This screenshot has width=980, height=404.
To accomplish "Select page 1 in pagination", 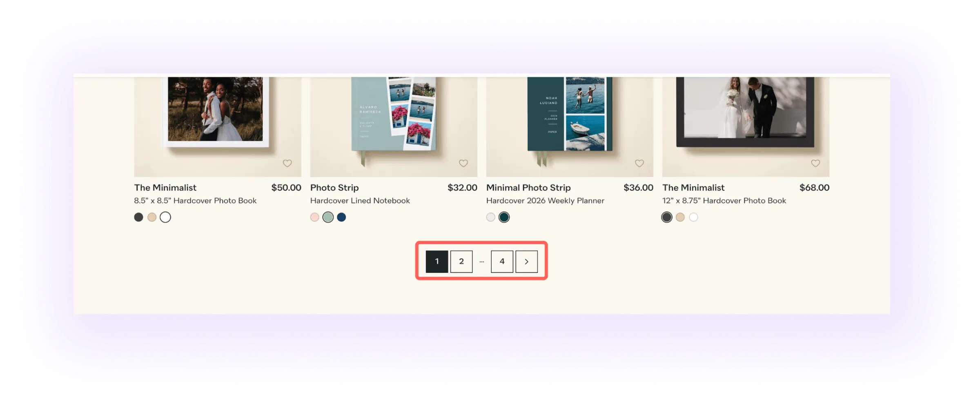I will click(437, 262).
